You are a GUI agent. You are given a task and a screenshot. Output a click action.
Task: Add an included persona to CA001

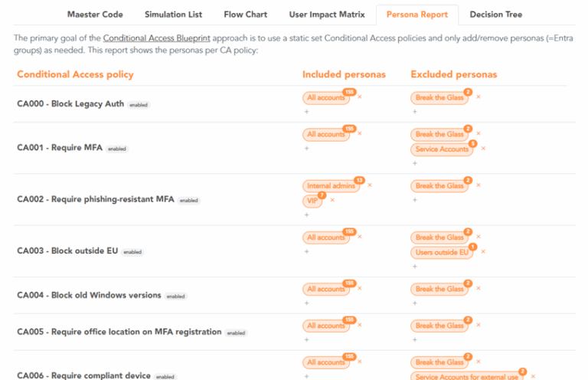point(306,149)
